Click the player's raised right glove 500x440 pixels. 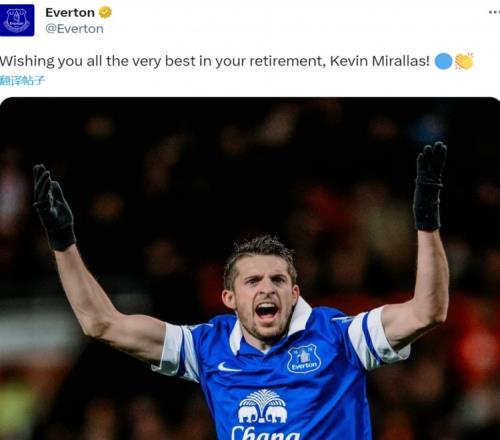pos(54,207)
